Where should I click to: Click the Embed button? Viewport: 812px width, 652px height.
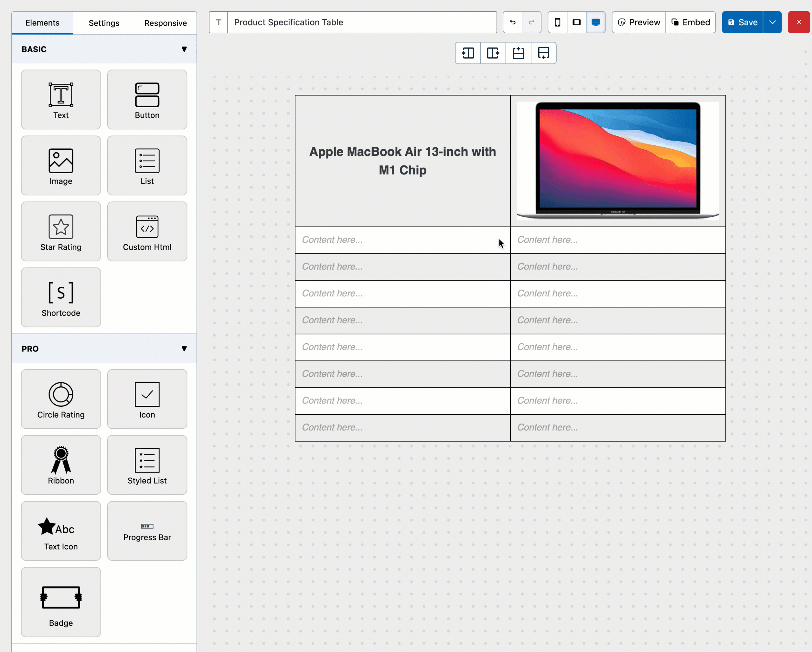(691, 22)
